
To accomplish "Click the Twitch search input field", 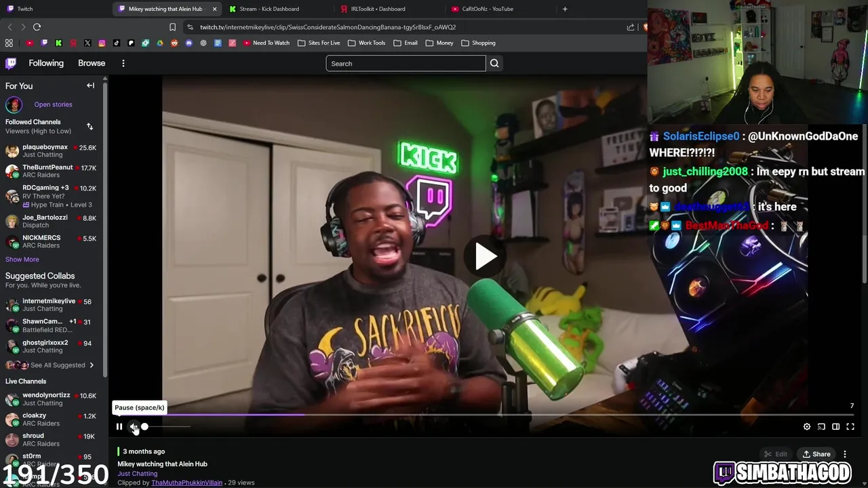I will (406, 64).
